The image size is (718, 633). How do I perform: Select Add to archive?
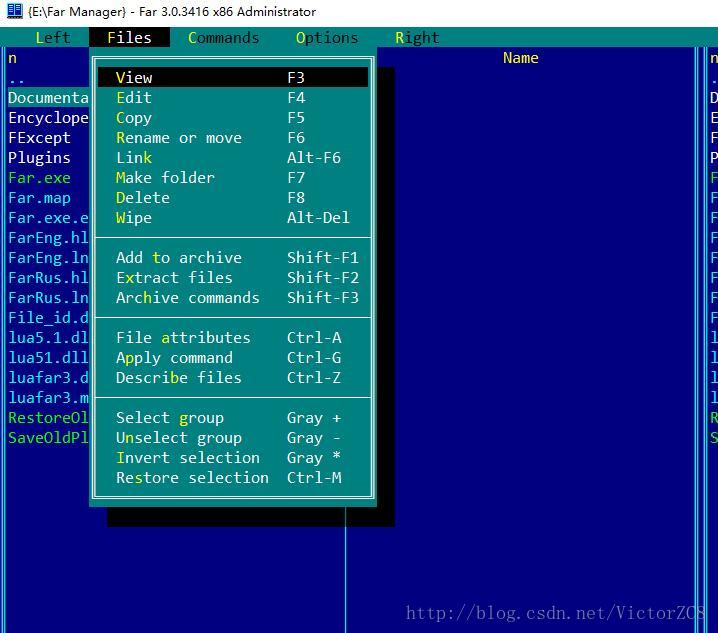(233, 257)
